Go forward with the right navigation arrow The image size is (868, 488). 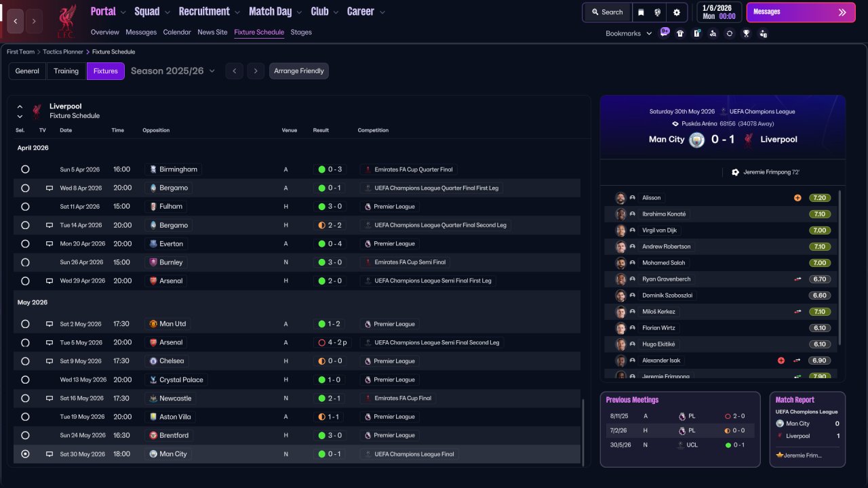[x=34, y=21]
